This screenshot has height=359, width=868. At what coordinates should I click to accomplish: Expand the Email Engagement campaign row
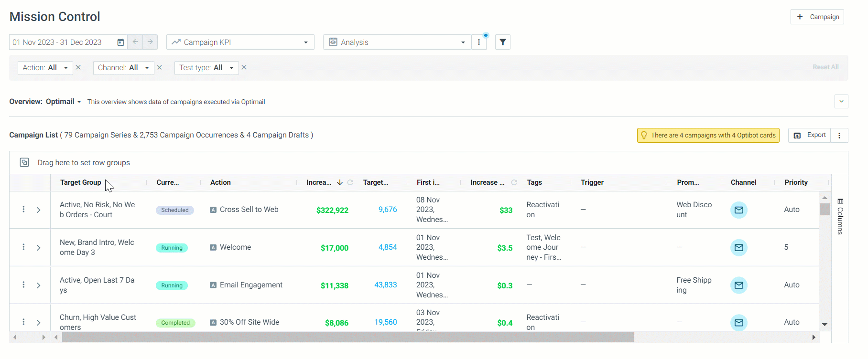(x=39, y=285)
